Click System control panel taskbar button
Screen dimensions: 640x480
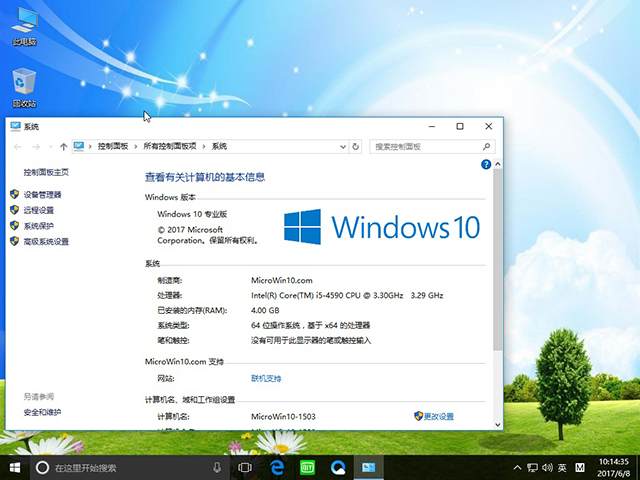(x=369, y=468)
